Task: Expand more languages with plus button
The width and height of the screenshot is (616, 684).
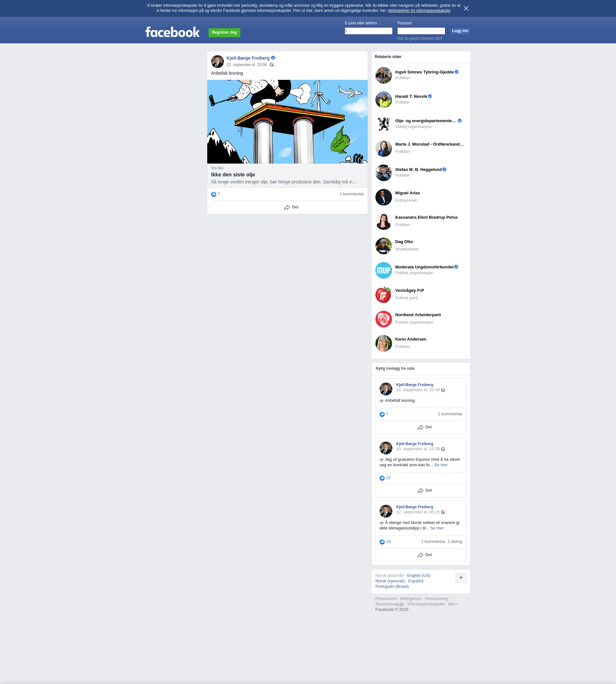Action: tap(461, 578)
